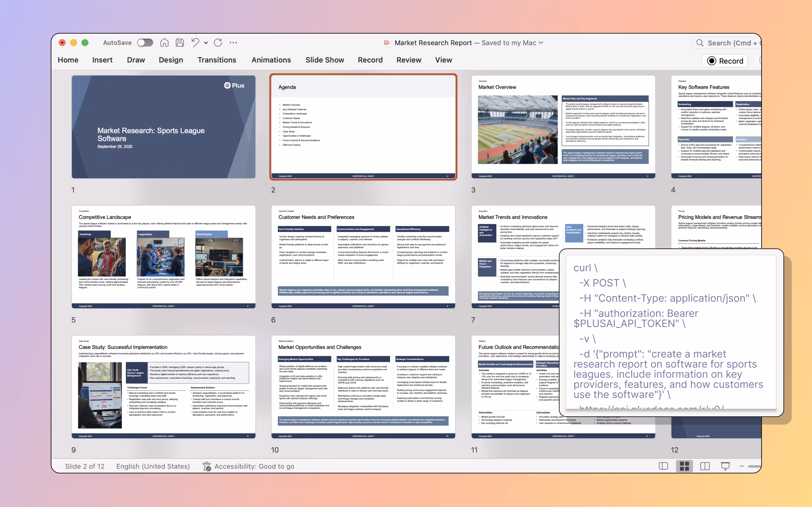This screenshot has width=812, height=507.
Task: Toggle the AutoSave switch
Action: point(145,42)
